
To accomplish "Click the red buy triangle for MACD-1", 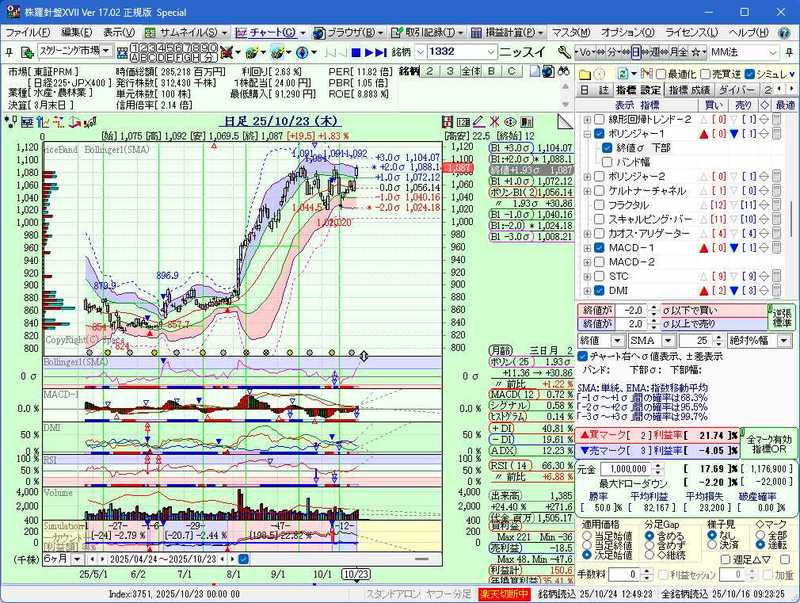I will [x=701, y=247].
